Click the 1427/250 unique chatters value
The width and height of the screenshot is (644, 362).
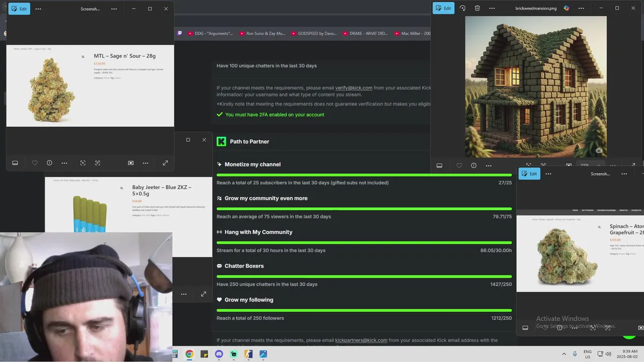501,284
